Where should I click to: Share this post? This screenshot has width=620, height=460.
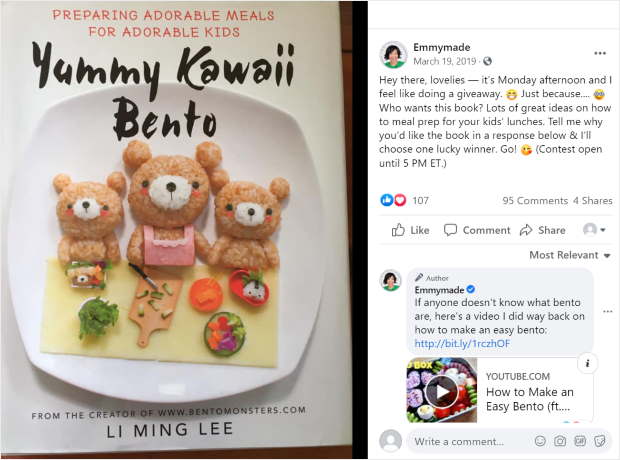coord(542,230)
